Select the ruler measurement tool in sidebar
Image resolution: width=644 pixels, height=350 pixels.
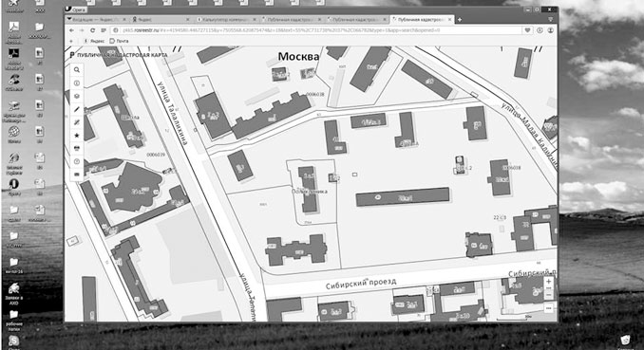[x=77, y=122]
